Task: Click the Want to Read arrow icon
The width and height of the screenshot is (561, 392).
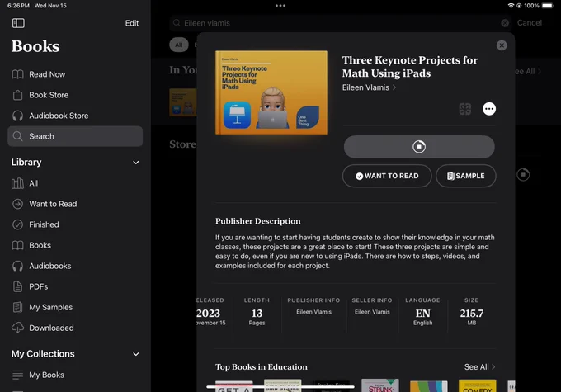Action: click(x=17, y=204)
